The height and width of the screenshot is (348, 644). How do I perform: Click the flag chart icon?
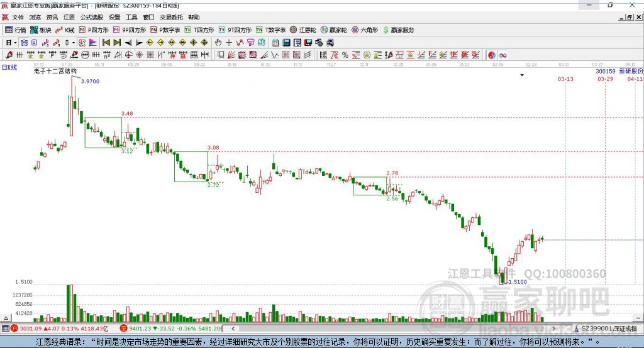pyautogui.click(x=93, y=43)
